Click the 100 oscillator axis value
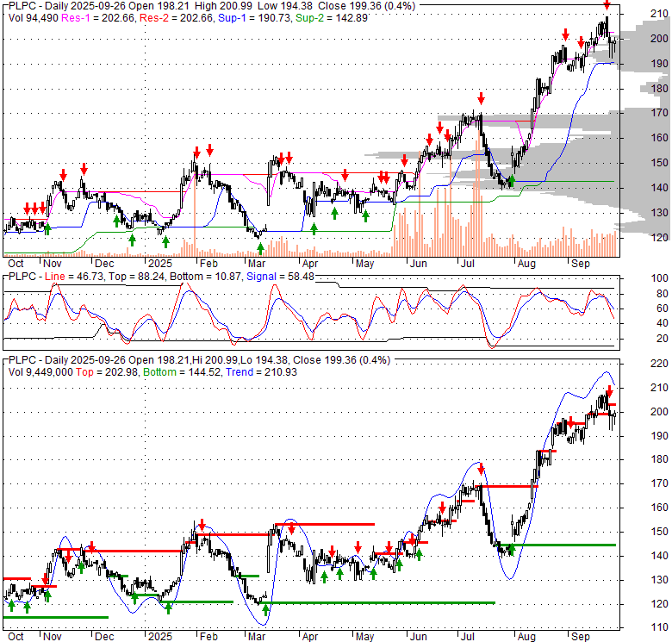Viewport: 672px width, 642px height. [659, 278]
